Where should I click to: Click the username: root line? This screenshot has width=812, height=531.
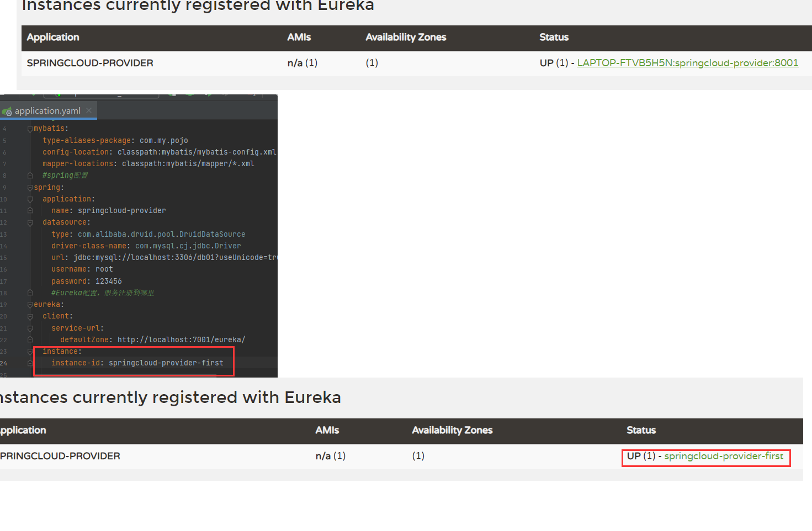(x=82, y=269)
